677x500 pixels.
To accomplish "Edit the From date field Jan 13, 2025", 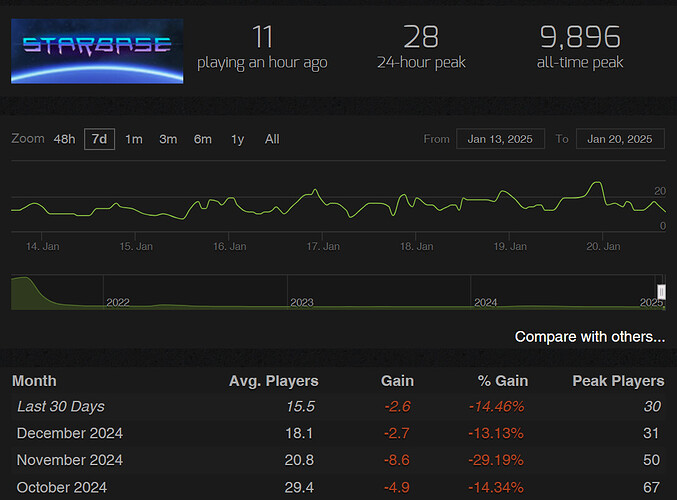I will pyautogui.click(x=500, y=139).
